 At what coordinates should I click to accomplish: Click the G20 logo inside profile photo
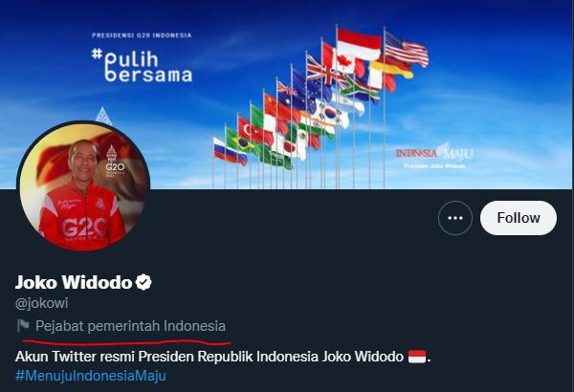click(115, 162)
